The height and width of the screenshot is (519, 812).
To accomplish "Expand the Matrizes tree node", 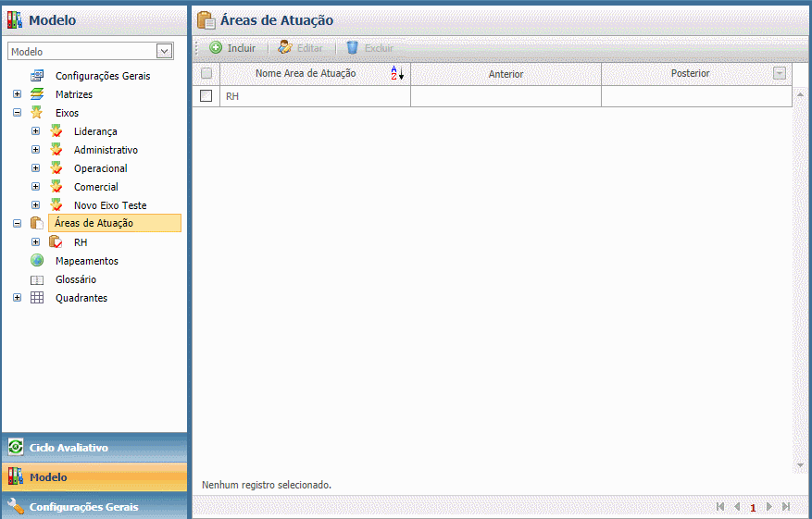I will [x=17, y=94].
